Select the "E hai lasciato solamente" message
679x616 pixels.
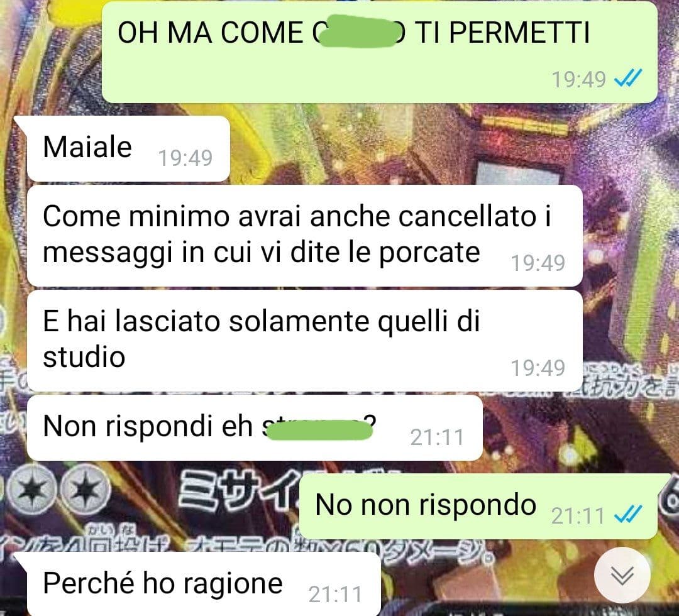pos(305,341)
